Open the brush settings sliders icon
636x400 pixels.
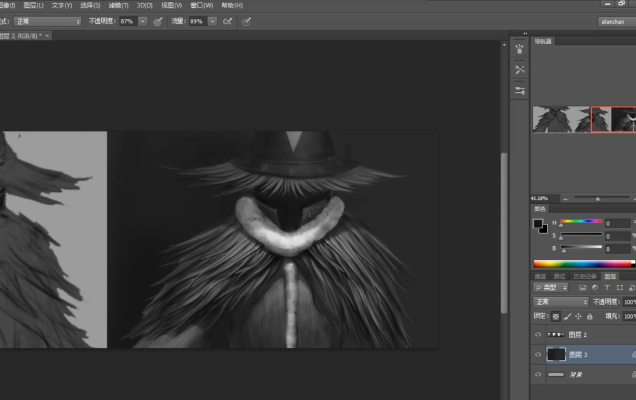coord(520,90)
